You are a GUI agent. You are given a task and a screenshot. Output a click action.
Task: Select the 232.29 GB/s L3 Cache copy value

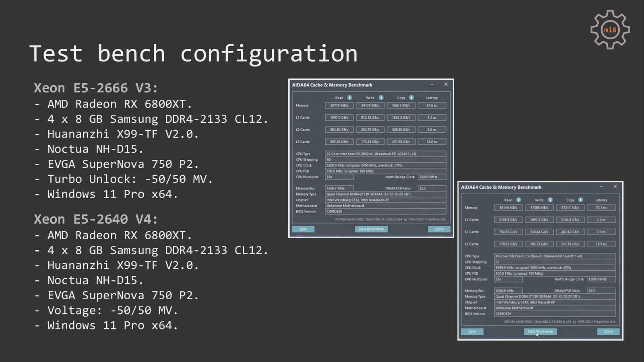(x=570, y=244)
